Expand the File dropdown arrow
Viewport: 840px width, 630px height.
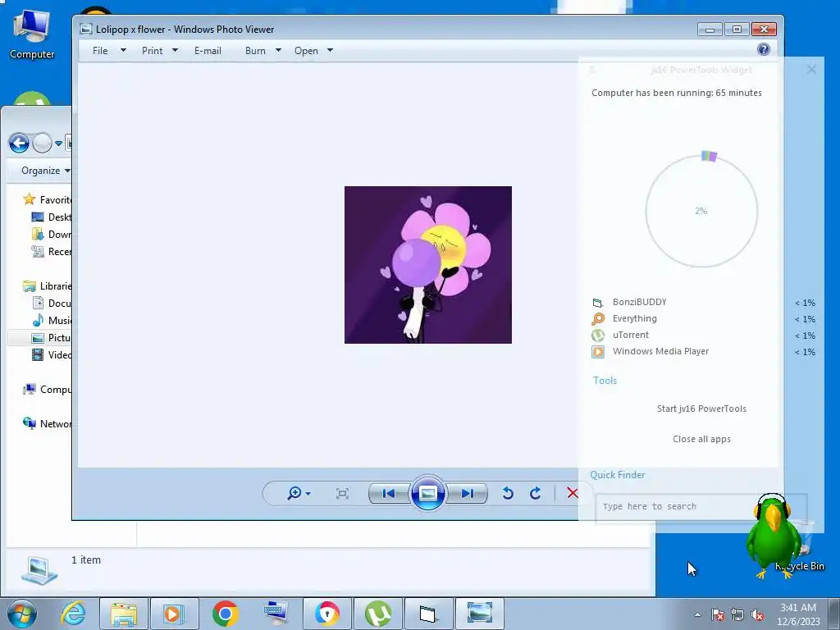pyautogui.click(x=123, y=50)
